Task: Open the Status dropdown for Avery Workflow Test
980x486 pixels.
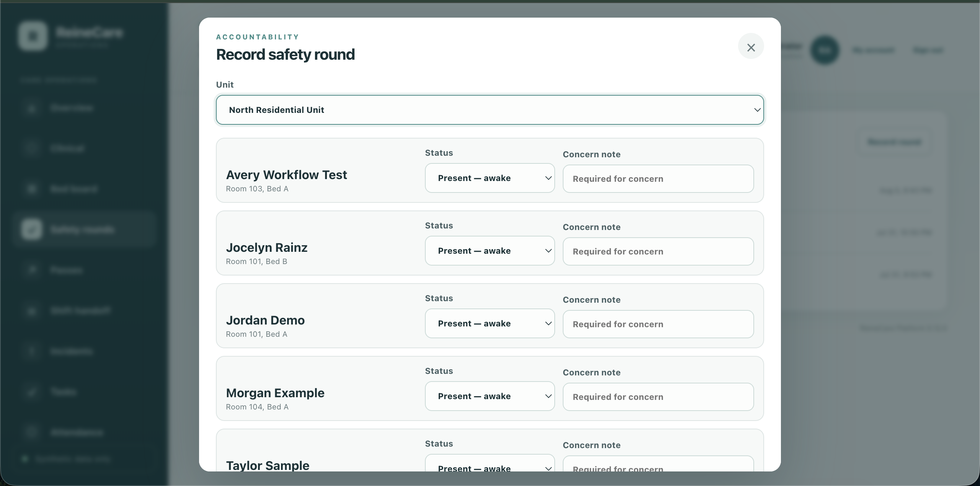Action: point(490,178)
